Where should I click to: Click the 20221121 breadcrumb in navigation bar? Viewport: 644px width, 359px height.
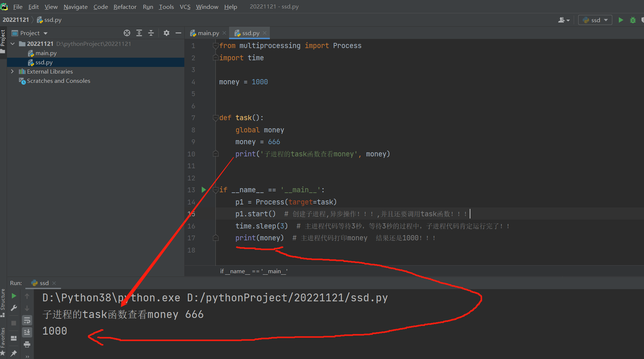coord(16,20)
